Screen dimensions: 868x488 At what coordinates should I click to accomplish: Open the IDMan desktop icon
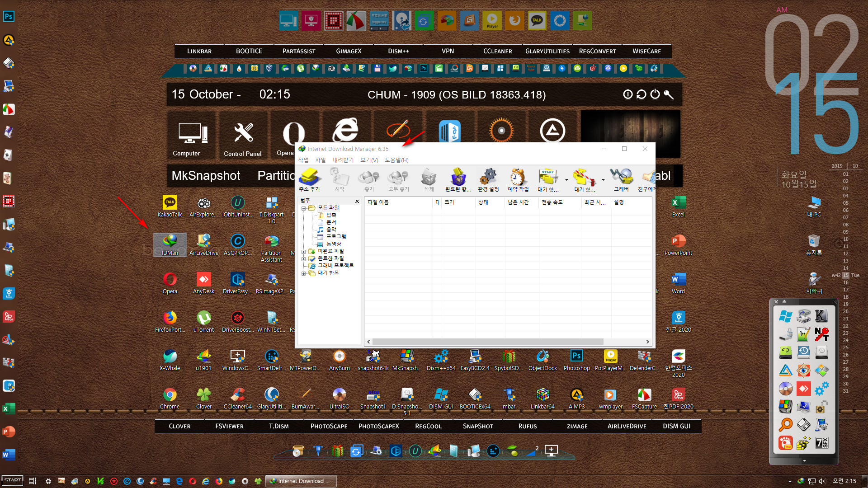coord(170,245)
